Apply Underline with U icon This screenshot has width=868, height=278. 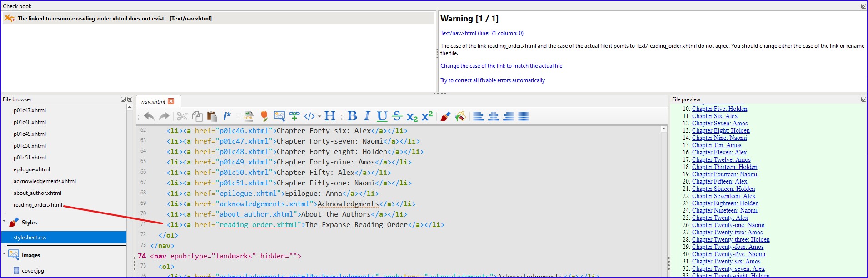pos(382,116)
